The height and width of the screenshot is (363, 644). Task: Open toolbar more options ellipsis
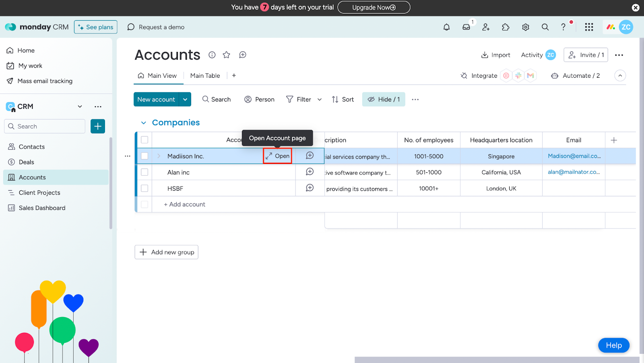pyautogui.click(x=415, y=100)
